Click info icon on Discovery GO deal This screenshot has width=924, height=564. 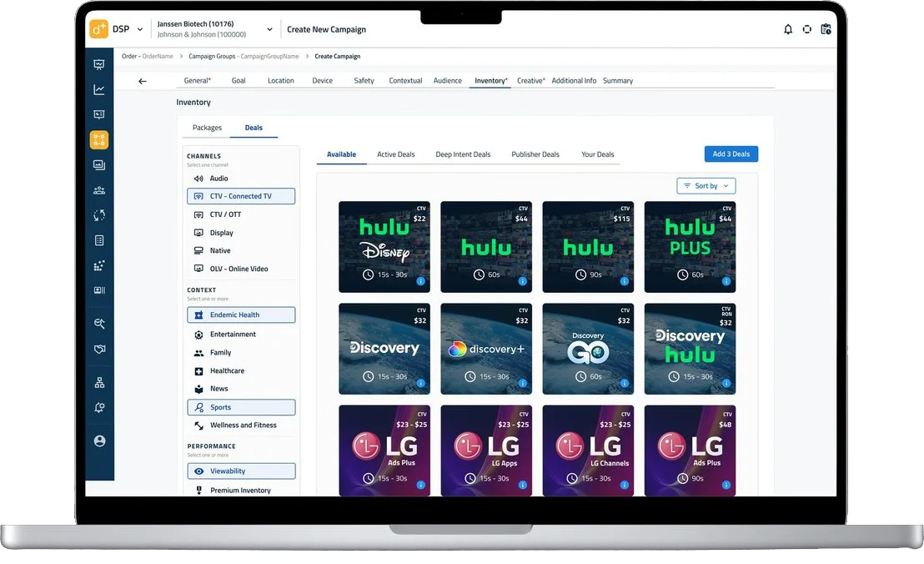(624, 383)
